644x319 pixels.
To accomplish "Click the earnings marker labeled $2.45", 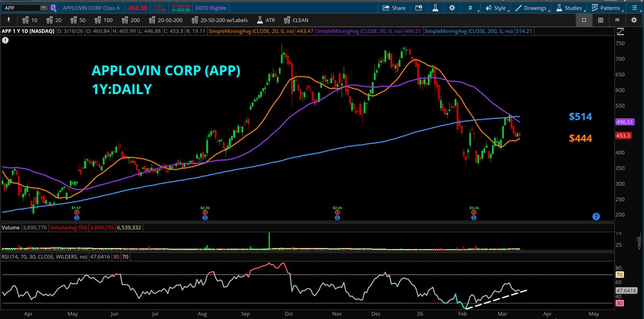I will pos(337,213).
